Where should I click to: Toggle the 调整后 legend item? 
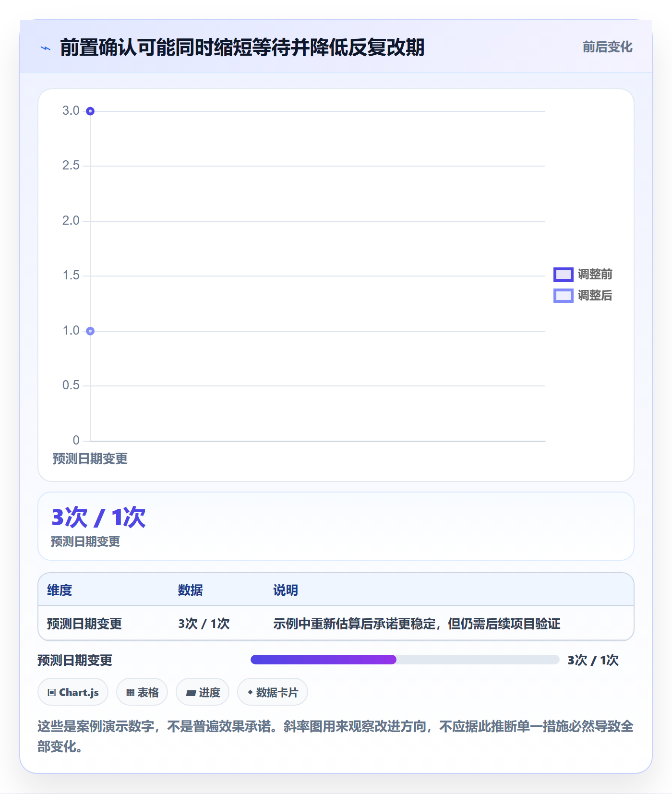coord(583,295)
